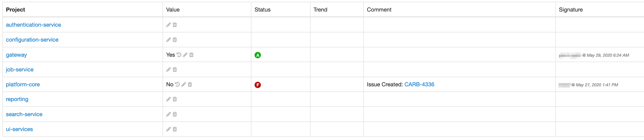Image resolution: width=644 pixels, height=140 pixels.
Task: Click trash icon in gateway row
Action: [x=191, y=55]
